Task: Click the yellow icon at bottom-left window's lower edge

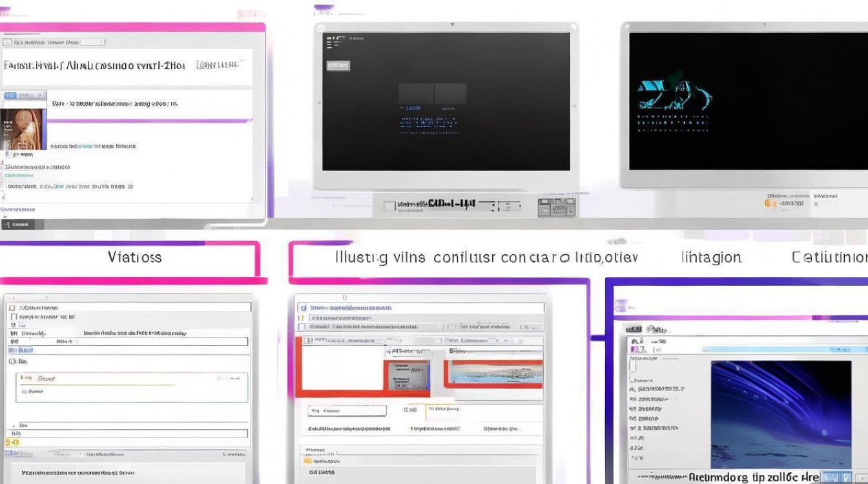Action: tap(12, 443)
